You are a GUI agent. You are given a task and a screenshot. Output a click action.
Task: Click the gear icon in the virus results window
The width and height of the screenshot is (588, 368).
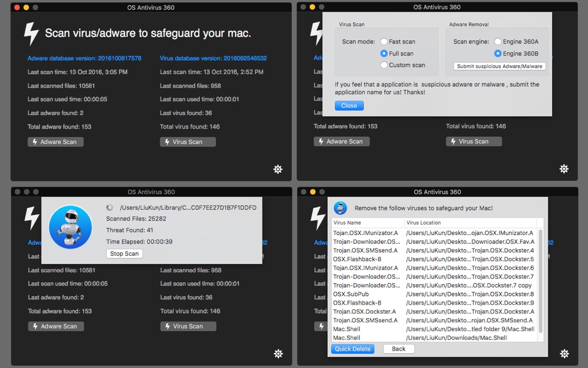point(564,354)
